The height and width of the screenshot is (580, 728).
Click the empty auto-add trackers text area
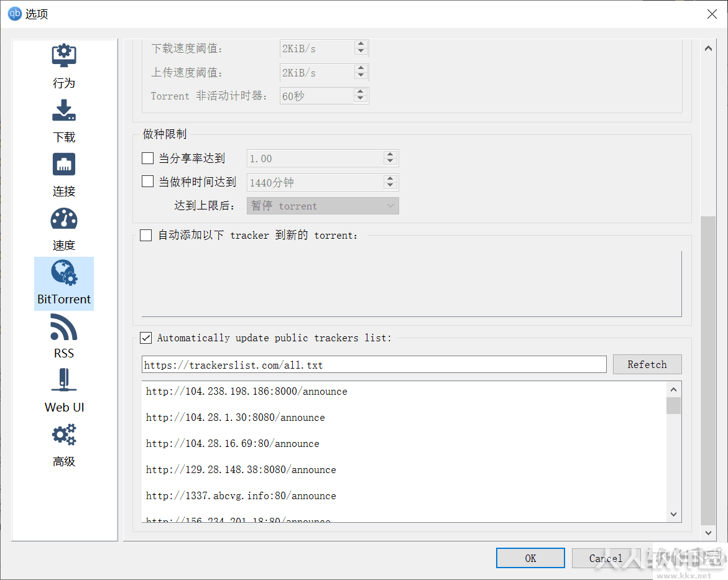point(412,283)
